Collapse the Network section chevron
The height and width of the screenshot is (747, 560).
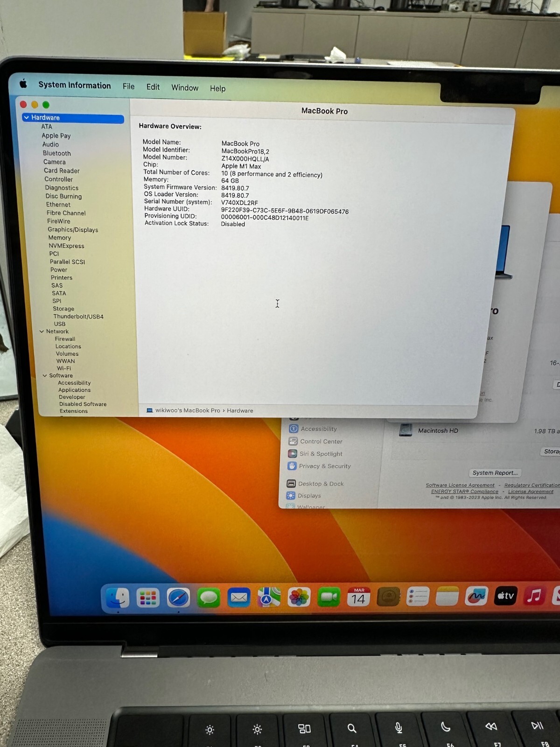click(x=42, y=331)
